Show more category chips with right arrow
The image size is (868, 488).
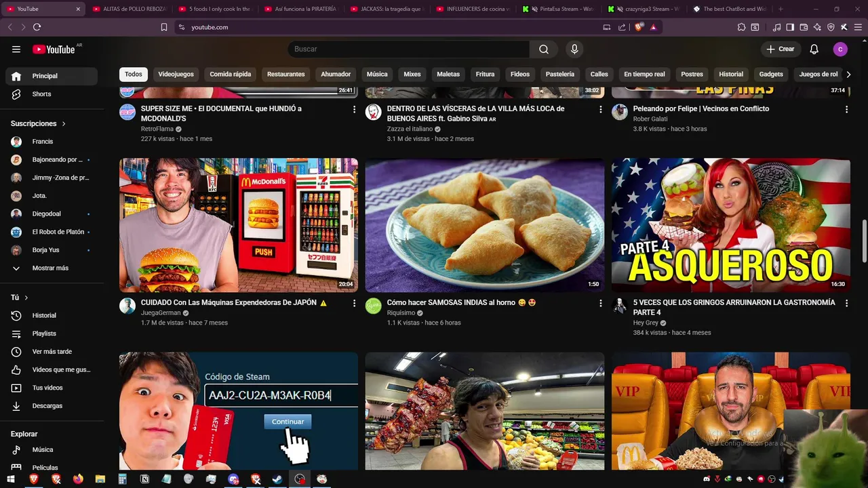tap(848, 75)
